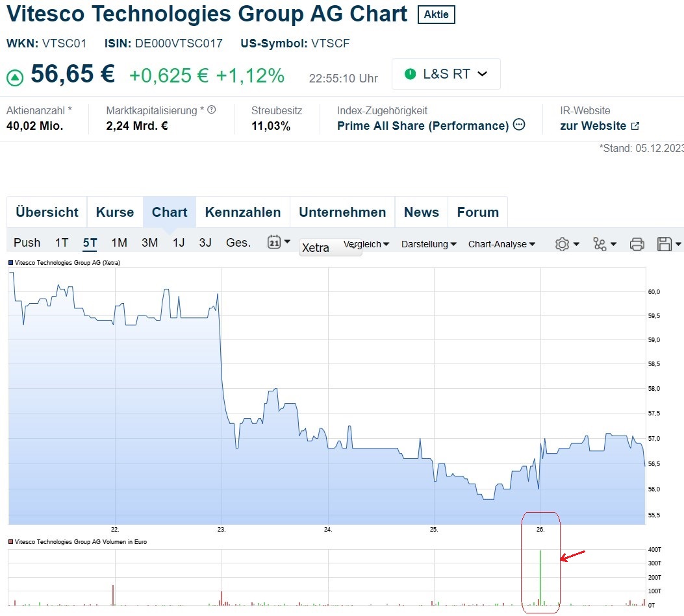
Task: Click the market cap value 2,24 Mrd. €
Action: point(137,126)
